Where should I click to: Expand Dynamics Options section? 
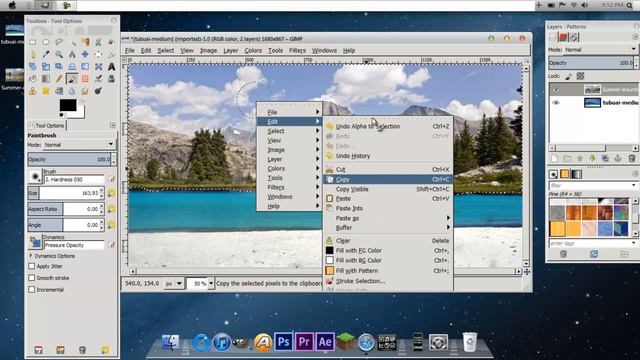pyautogui.click(x=31, y=256)
